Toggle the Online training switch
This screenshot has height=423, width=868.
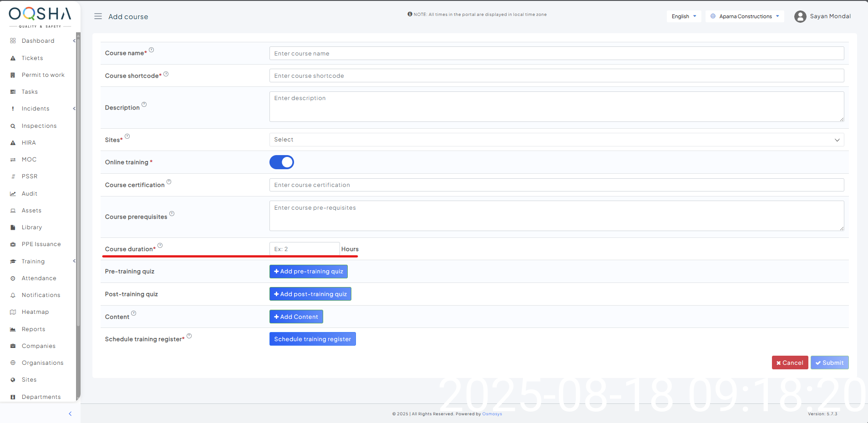(282, 162)
